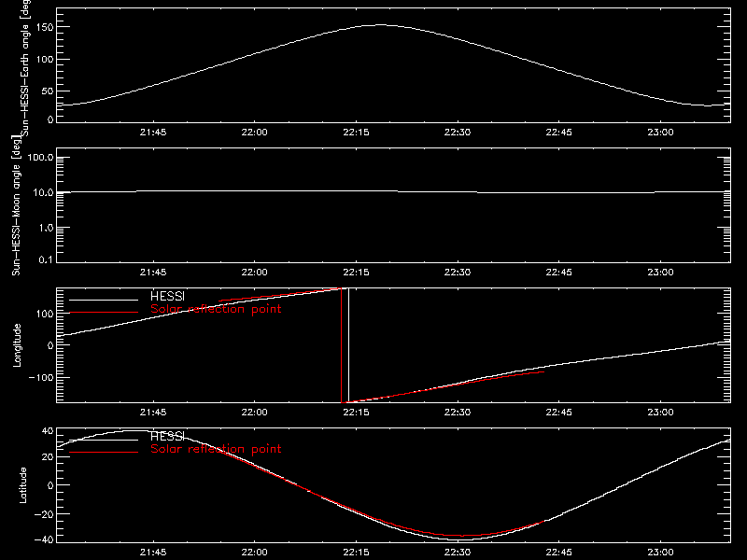
Task: Select the 22:30 label under Earth angle plot
Action: click(458, 133)
